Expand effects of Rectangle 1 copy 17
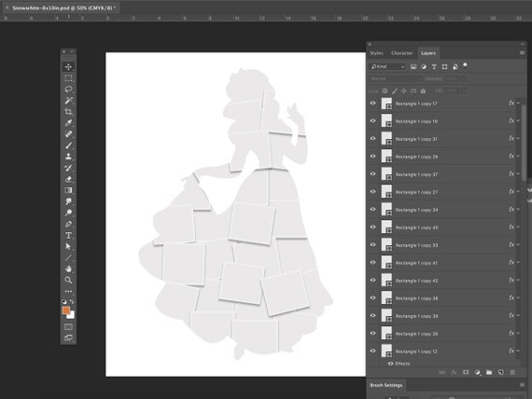This screenshot has width=532, height=399. [x=518, y=103]
